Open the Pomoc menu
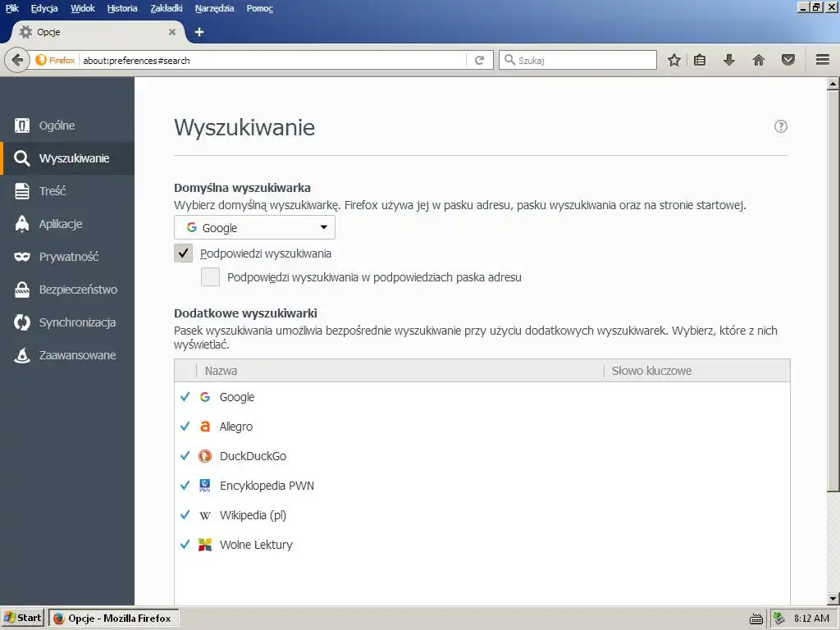840x630 pixels. point(260,8)
